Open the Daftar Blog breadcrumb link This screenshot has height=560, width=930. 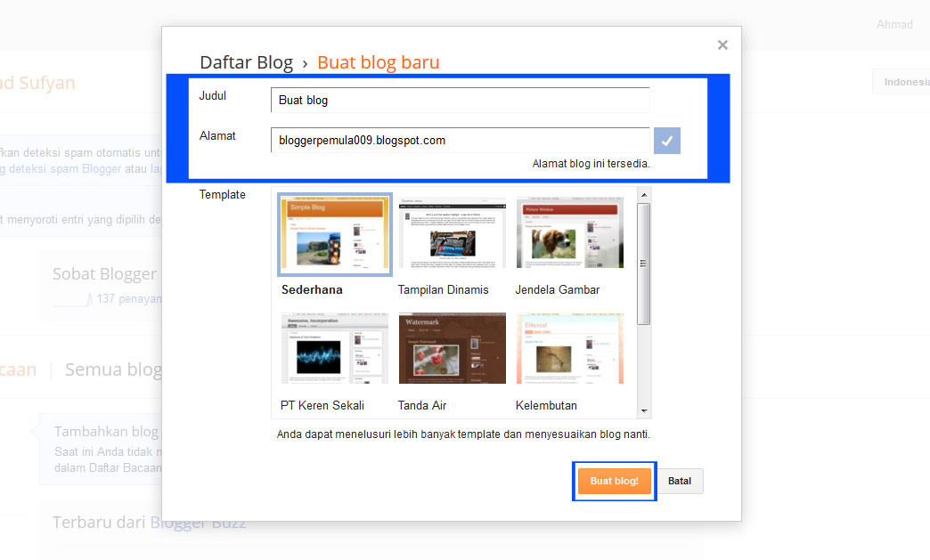(246, 62)
